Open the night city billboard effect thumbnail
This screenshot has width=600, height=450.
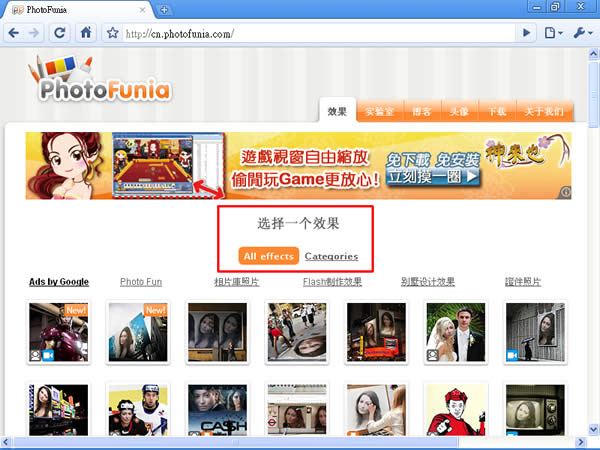376,332
